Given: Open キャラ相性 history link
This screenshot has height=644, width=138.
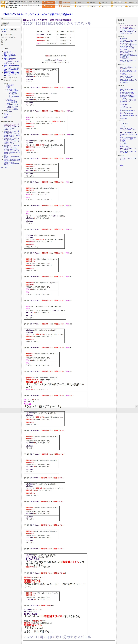Looking at the screenshot, I should click(x=123, y=106).
